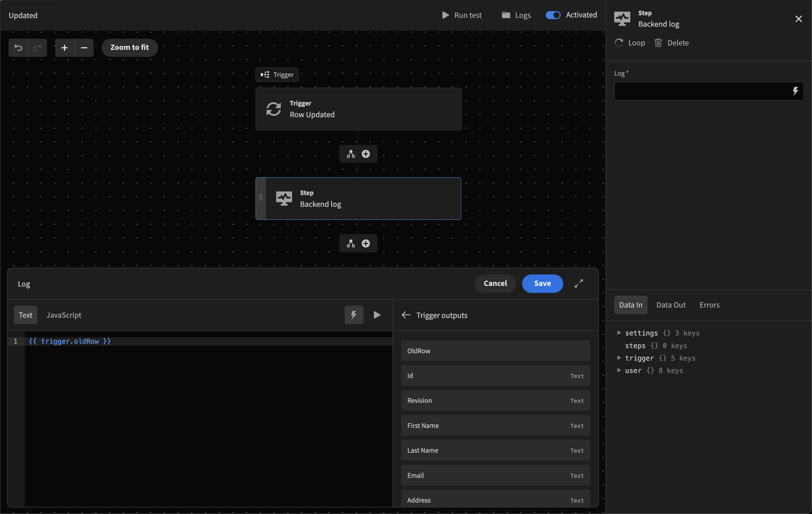Viewport: 812px width, 514px height.
Task: Click the zoom in plus icon
Action: pos(64,48)
